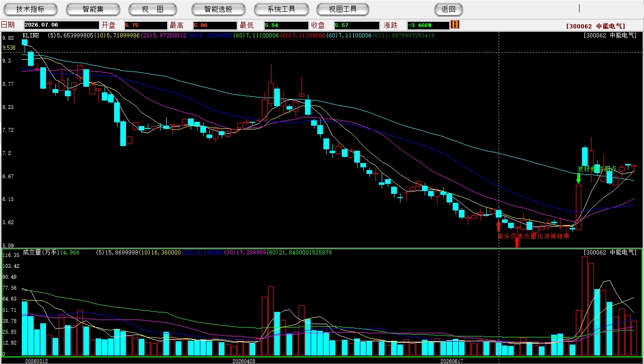Click the 收盘 value 5.57
Image resolution: width=644 pixels, height=364 pixels.
pyautogui.click(x=357, y=25)
